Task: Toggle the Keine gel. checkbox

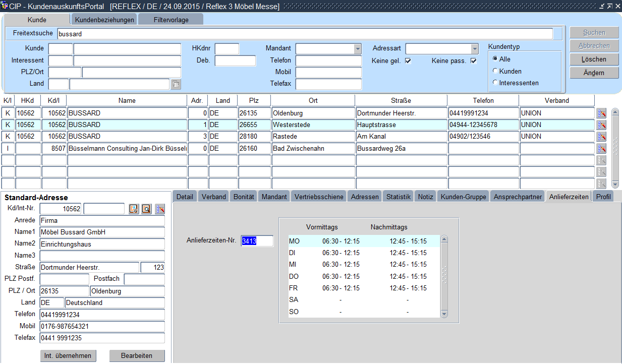Action: click(408, 61)
